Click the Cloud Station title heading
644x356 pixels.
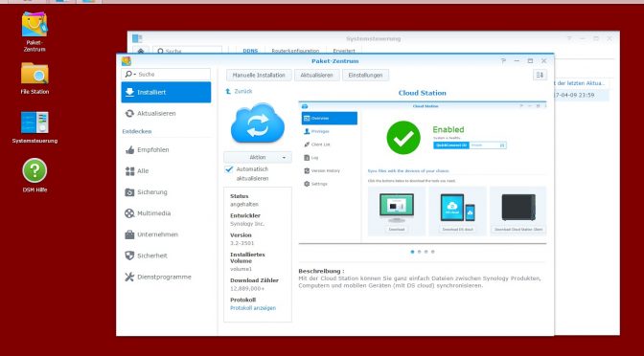coord(423,93)
